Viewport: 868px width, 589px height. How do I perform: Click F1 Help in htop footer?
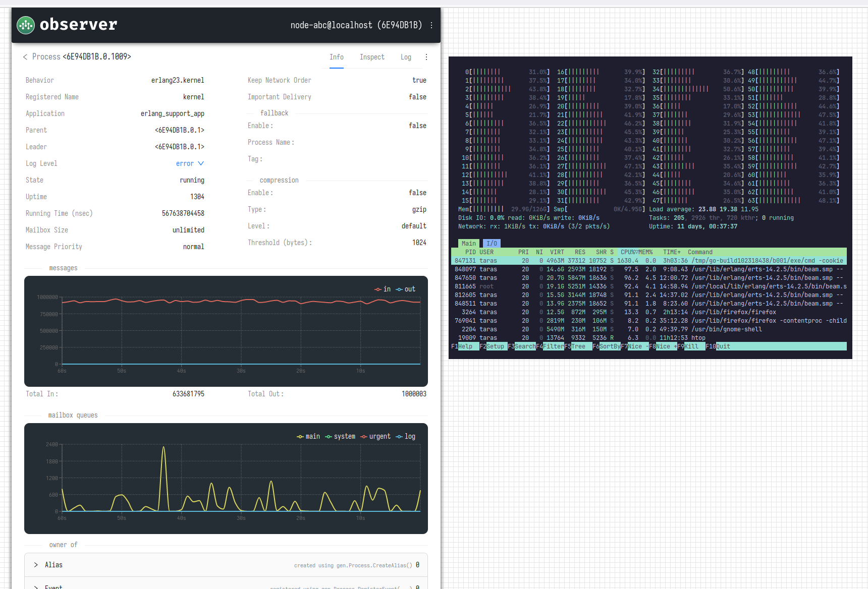point(465,346)
